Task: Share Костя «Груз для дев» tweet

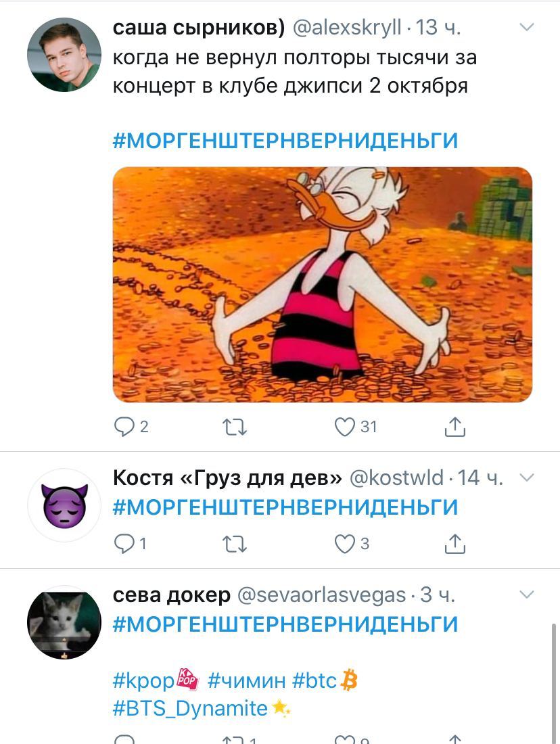Action: [x=454, y=543]
